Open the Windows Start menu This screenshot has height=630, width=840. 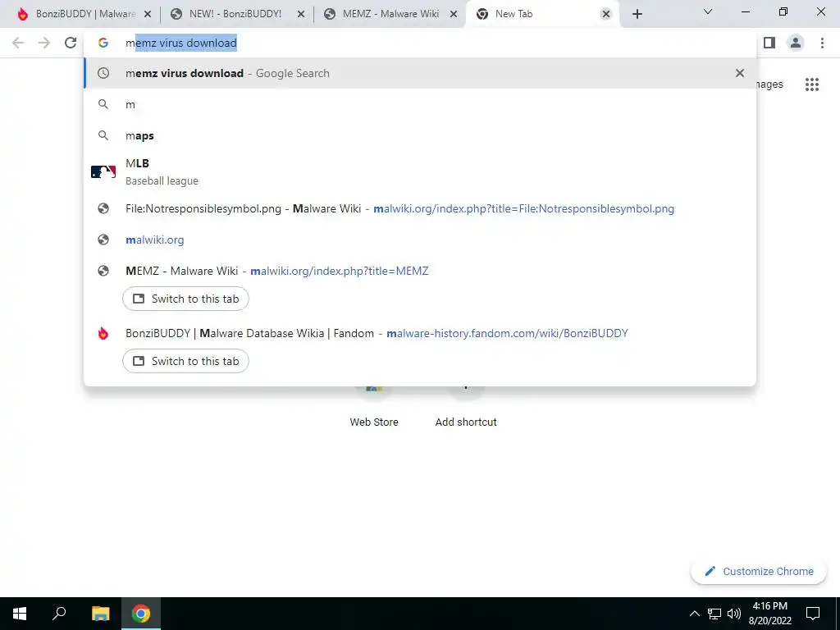coord(20,614)
